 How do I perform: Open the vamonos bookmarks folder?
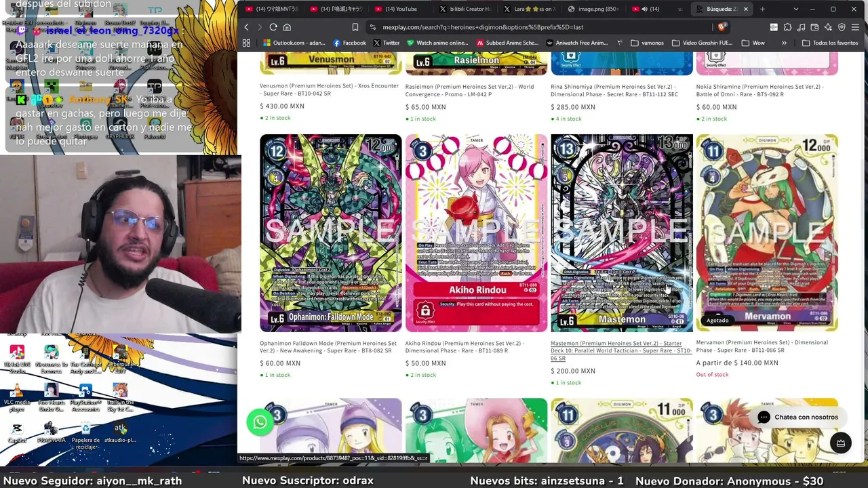pyautogui.click(x=647, y=43)
